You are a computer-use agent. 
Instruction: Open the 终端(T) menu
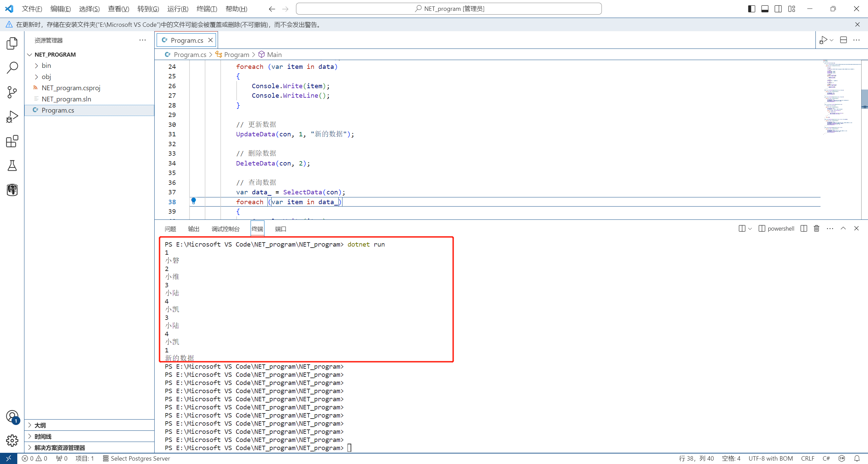(207, 9)
